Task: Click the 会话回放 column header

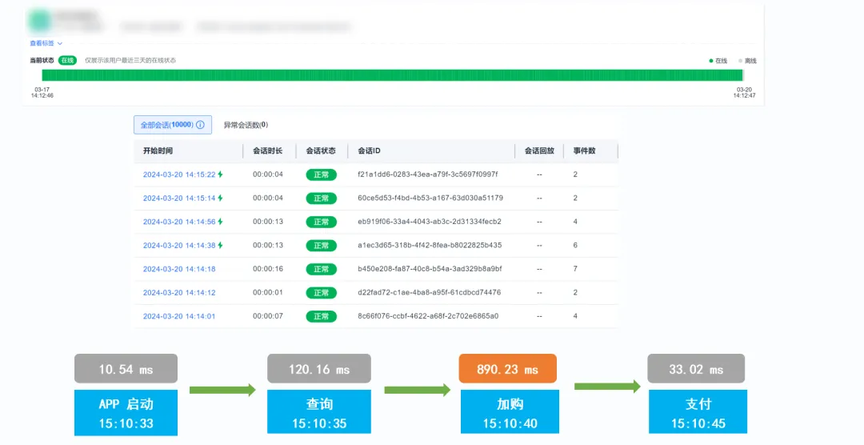Action: click(x=539, y=151)
